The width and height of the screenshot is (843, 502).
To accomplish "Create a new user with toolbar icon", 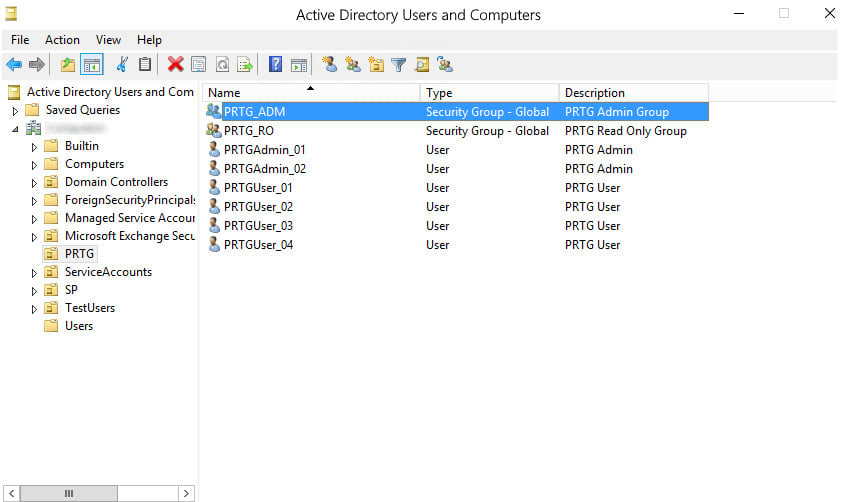I will tap(330, 65).
